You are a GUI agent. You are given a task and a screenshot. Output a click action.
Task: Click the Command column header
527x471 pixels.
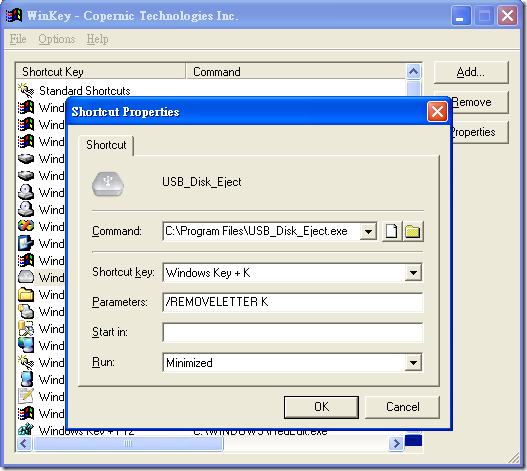pos(296,72)
